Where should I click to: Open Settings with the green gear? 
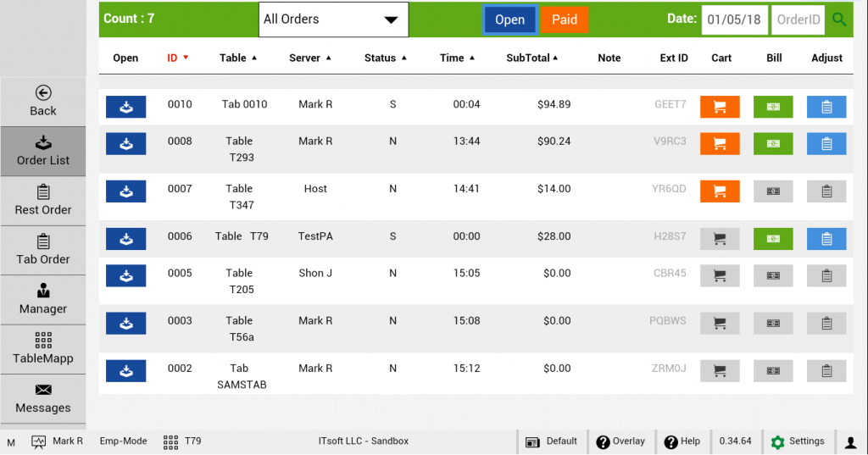[x=797, y=441]
